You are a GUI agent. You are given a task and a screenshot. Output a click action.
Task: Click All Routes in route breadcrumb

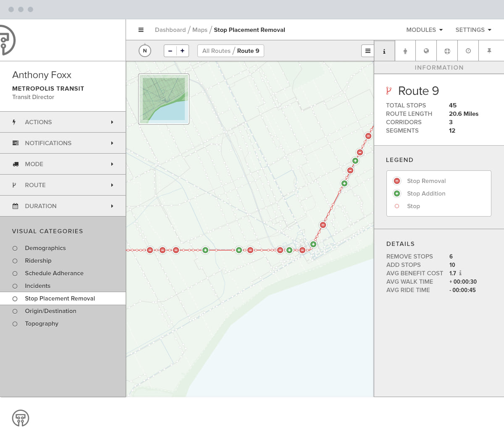216,51
